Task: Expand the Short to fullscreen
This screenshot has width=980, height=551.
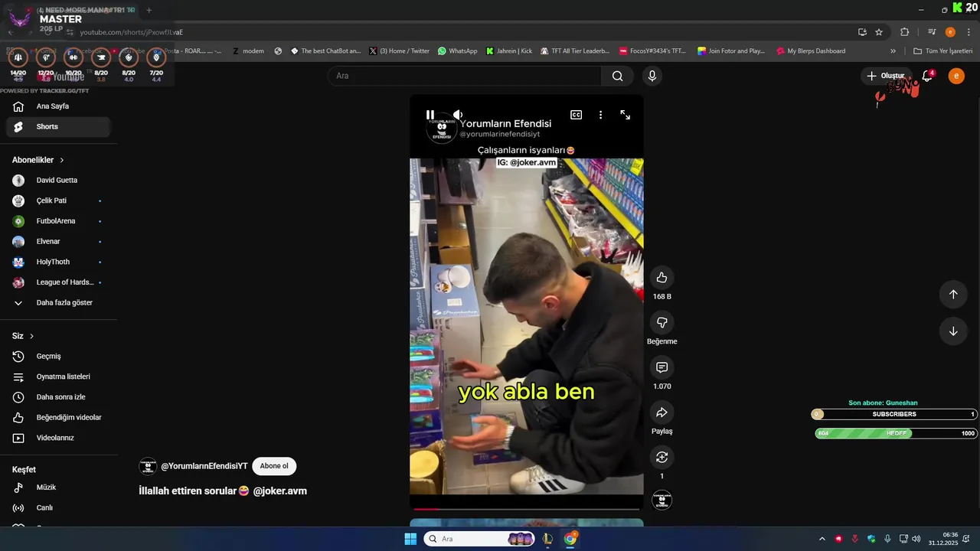Action: [x=626, y=115]
